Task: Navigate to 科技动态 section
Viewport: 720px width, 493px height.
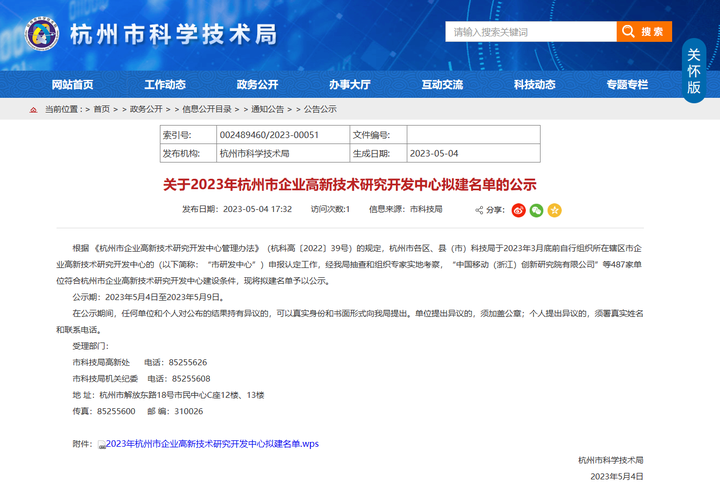Action: pyautogui.click(x=534, y=85)
